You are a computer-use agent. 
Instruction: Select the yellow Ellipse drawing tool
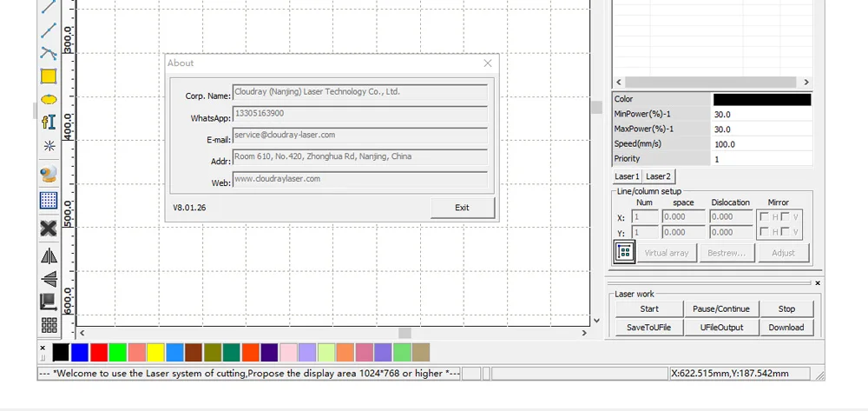click(x=49, y=100)
